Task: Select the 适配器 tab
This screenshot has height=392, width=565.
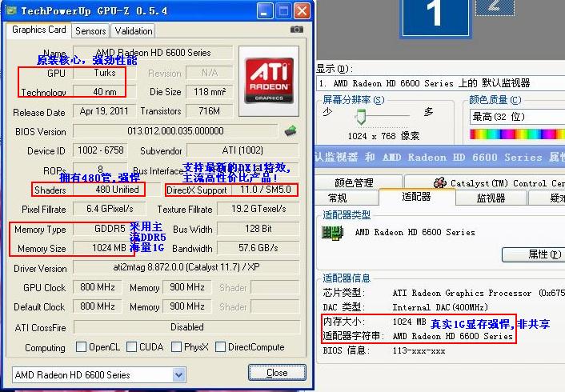Action: 417,196
